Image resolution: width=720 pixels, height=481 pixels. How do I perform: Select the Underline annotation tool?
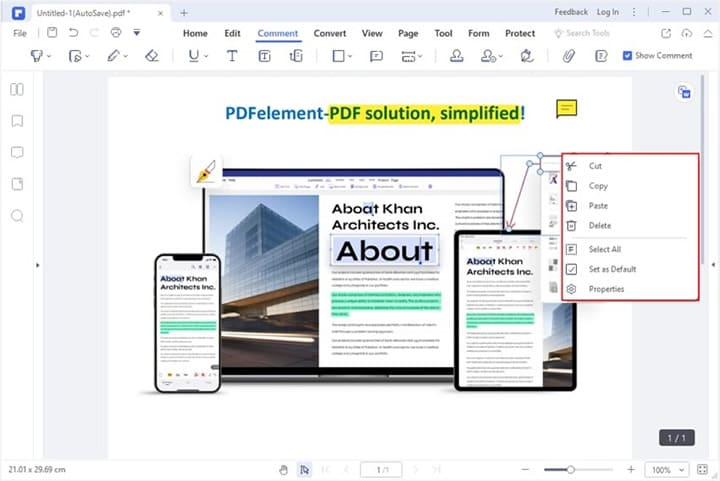194,56
